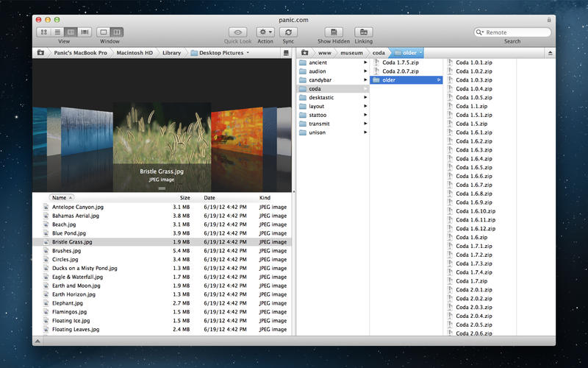The width and height of the screenshot is (588, 368).
Task: Sort by the Kind column header
Action: tap(265, 197)
